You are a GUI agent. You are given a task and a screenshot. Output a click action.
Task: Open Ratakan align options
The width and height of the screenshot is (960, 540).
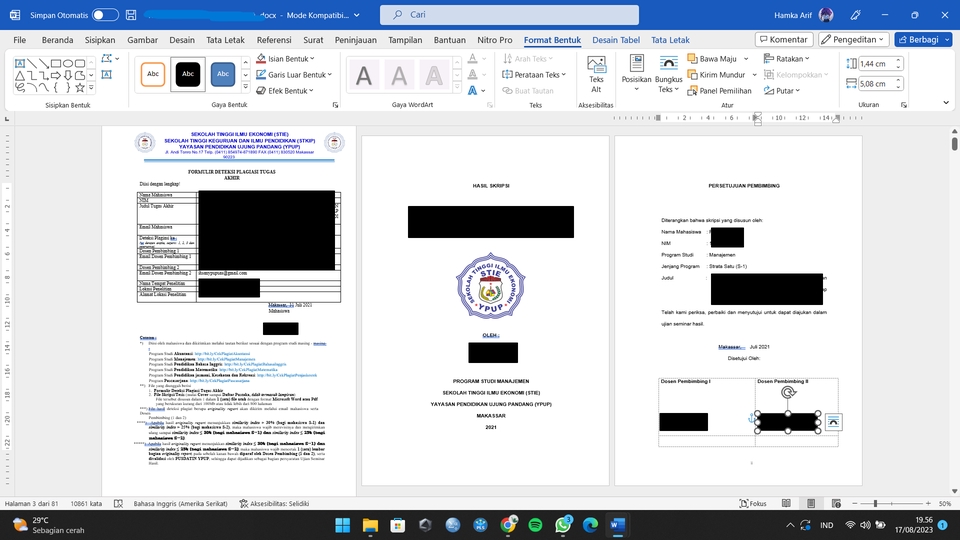point(787,59)
